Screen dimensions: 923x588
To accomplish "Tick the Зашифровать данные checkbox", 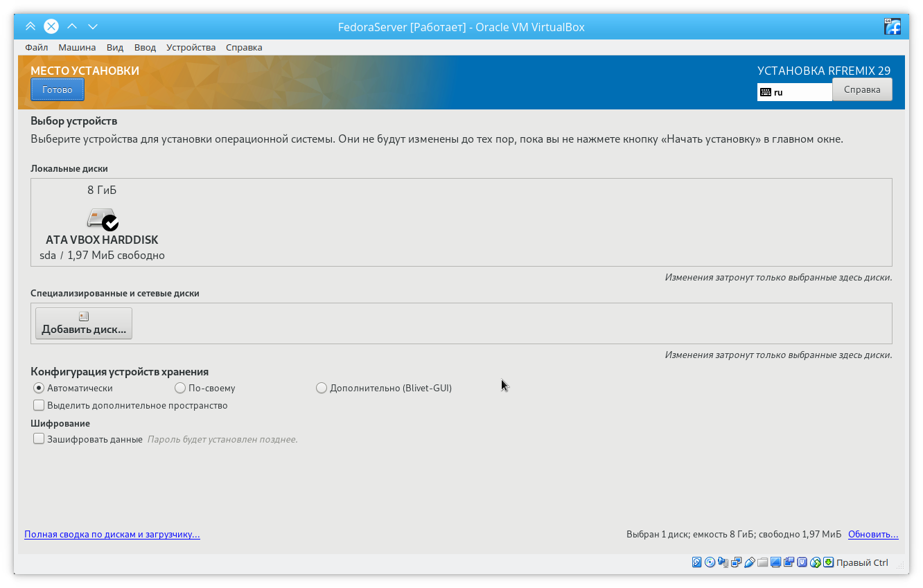I will pyautogui.click(x=39, y=439).
